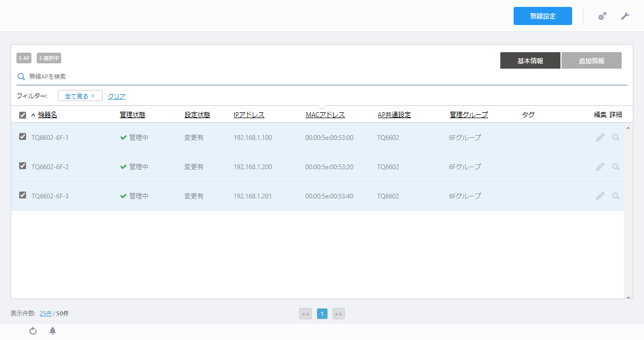Click 6Fグループ in TQ6602-6F-3 row
This screenshot has height=340, width=644.
465,196
